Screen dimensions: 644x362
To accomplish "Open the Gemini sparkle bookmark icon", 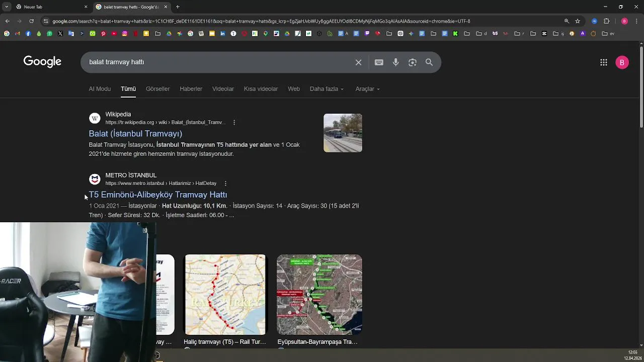I will tap(411, 34).
